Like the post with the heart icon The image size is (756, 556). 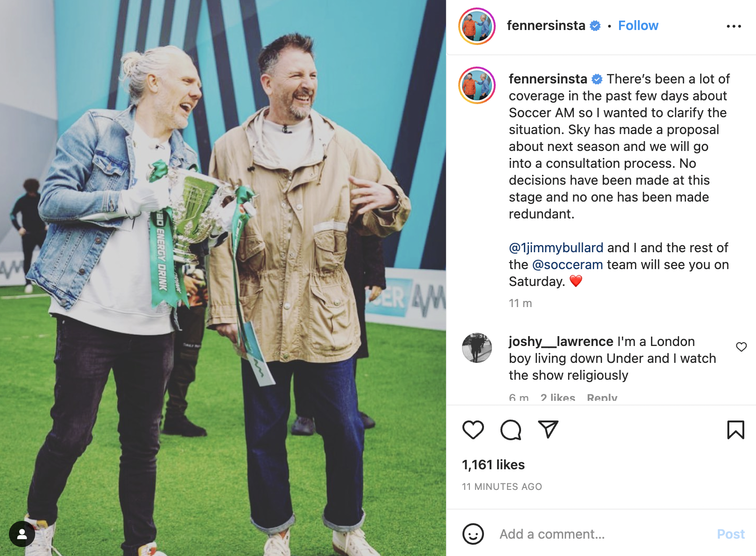[473, 430]
